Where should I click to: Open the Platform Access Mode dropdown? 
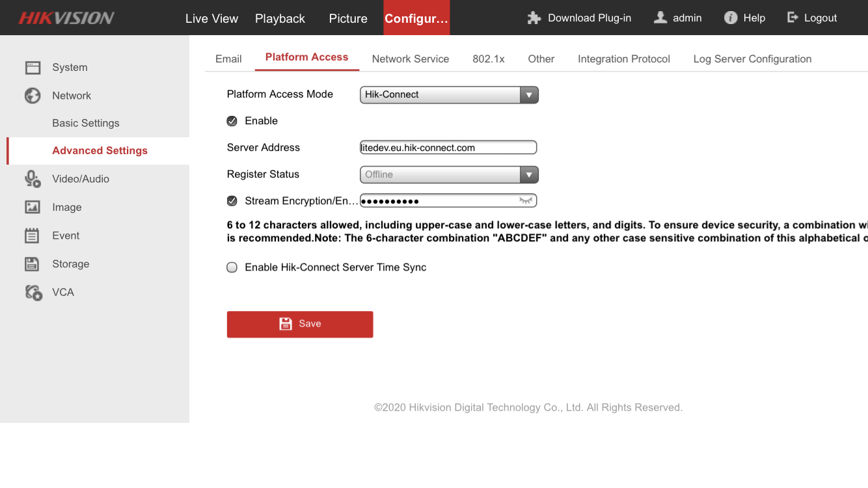[x=449, y=95]
